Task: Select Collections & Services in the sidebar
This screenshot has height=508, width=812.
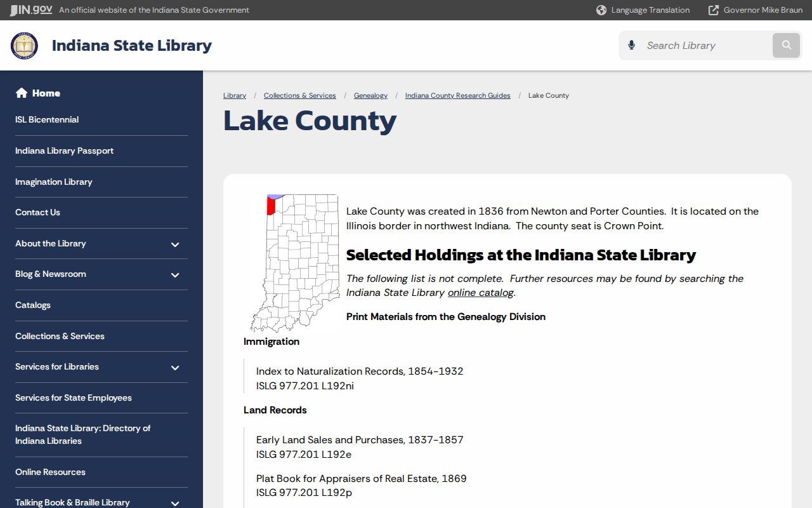Action: (x=60, y=336)
